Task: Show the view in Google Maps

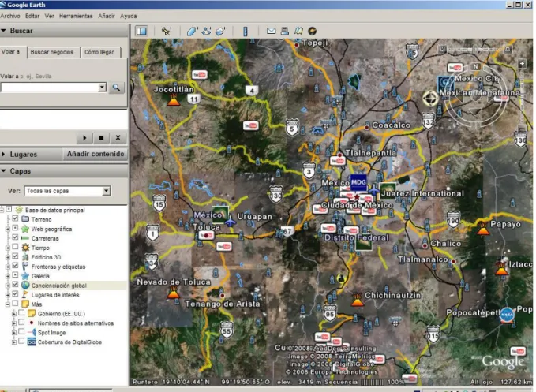Action: (x=298, y=31)
